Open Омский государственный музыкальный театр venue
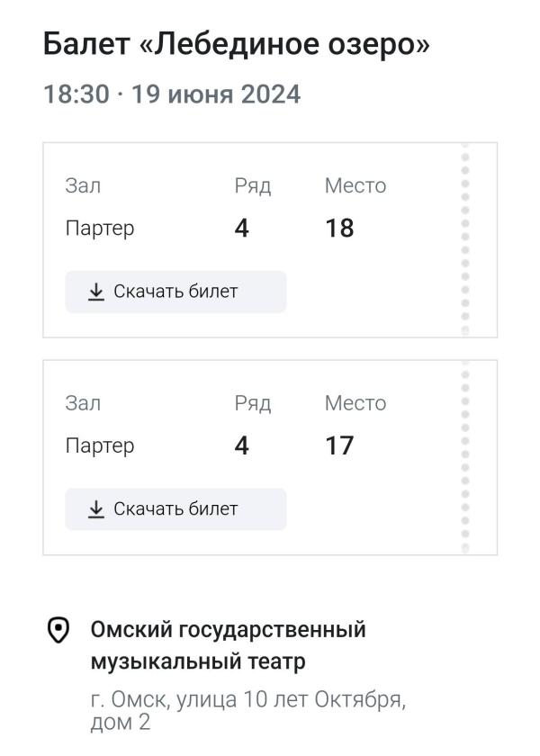 click(228, 645)
